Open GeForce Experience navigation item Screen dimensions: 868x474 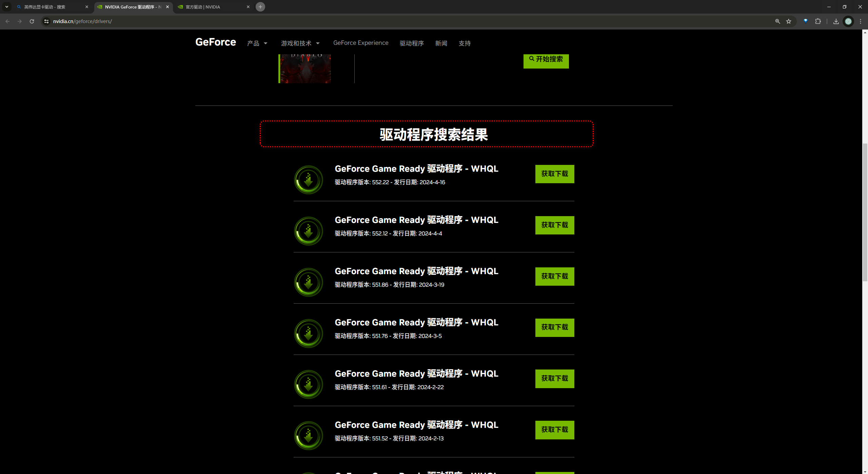coord(360,43)
